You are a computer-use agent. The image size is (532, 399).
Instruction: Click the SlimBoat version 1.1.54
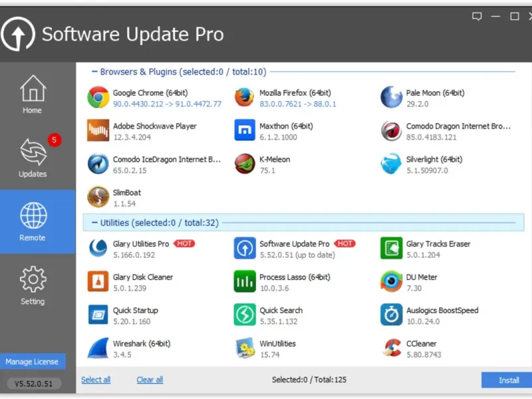(x=124, y=203)
